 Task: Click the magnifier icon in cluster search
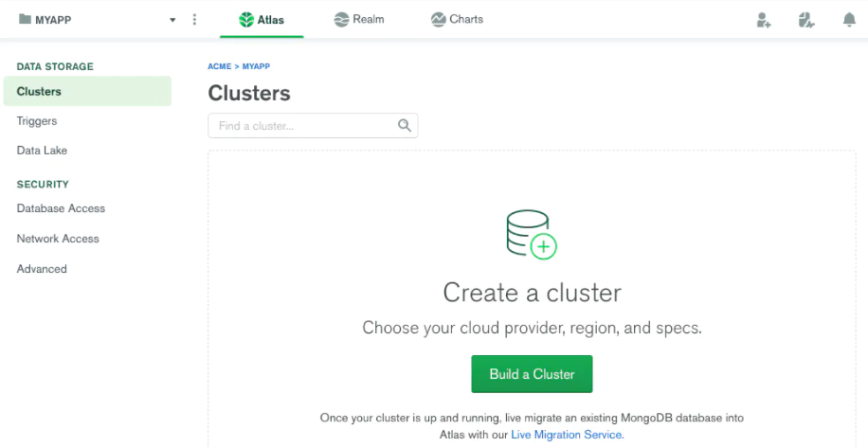click(x=405, y=126)
